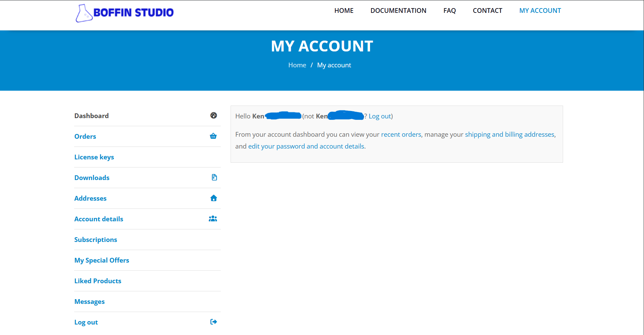Click the Account details people icon
Screen dimensions: 644x335
coord(213,219)
